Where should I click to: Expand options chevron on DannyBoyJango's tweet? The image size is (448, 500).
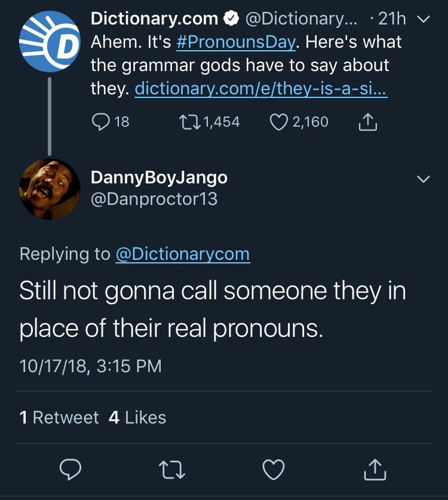pyautogui.click(x=423, y=179)
